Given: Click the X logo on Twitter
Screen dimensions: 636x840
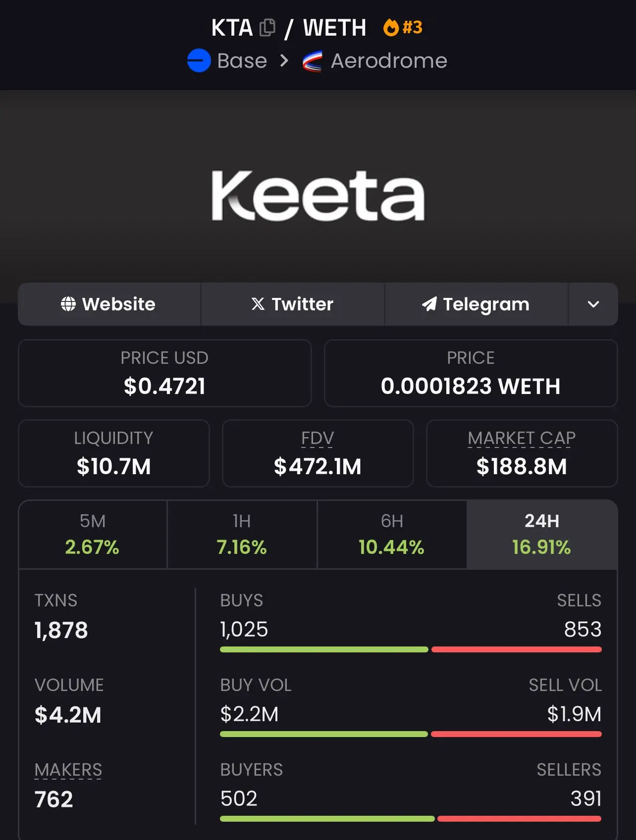Looking at the screenshot, I should click(258, 304).
